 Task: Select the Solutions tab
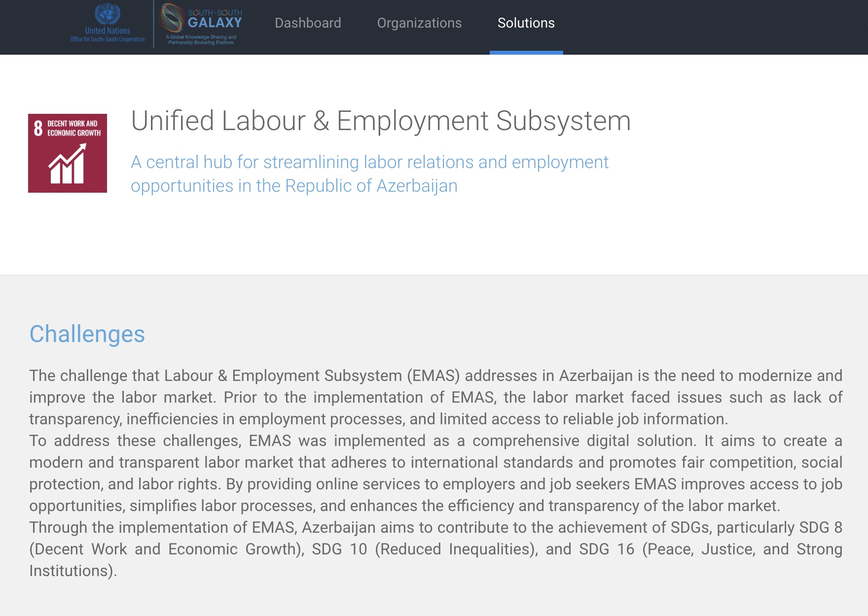(526, 23)
